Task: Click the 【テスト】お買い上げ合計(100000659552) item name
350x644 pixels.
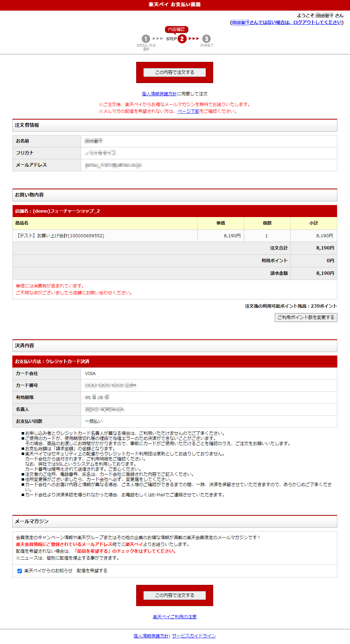Action: [60, 236]
